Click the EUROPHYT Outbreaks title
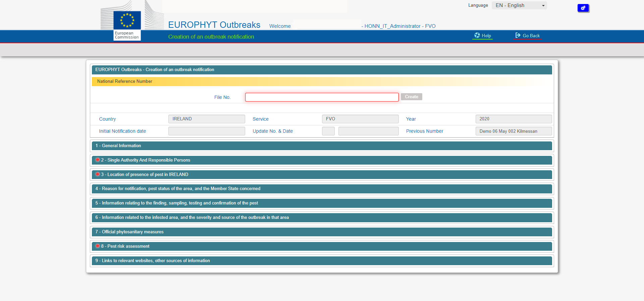 214,25
